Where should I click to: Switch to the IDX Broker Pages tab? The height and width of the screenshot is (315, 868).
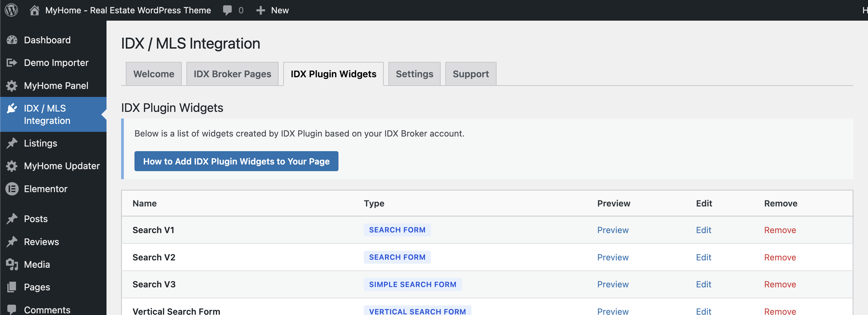click(x=232, y=74)
